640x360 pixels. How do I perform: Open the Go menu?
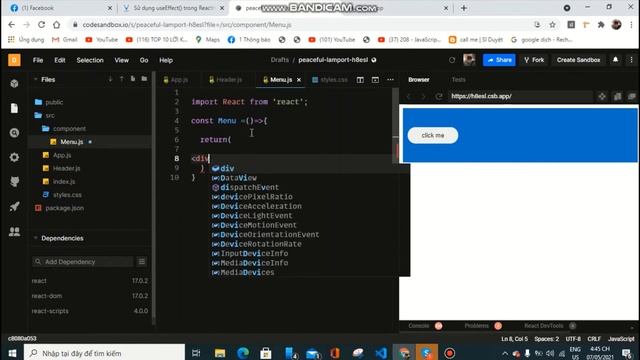point(144,60)
